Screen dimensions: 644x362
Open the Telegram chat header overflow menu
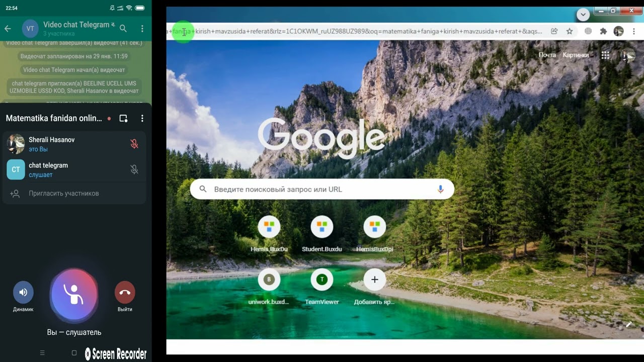pyautogui.click(x=142, y=29)
